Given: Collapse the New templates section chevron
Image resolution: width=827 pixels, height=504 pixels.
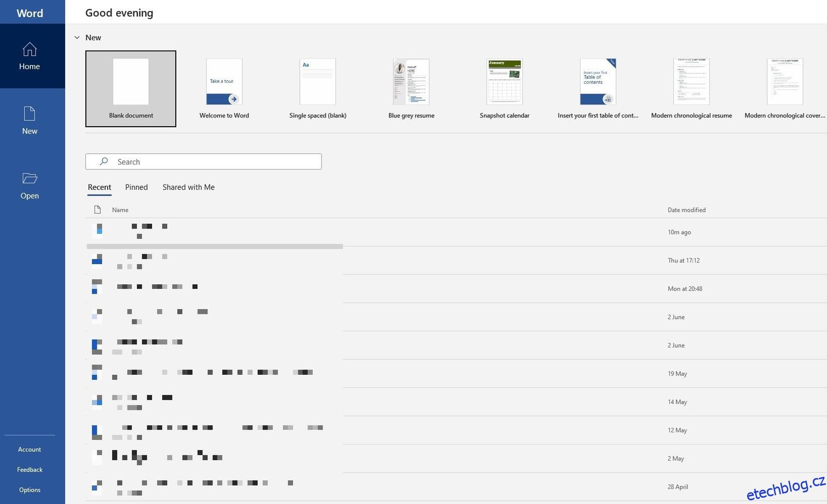Looking at the screenshot, I should click(77, 38).
